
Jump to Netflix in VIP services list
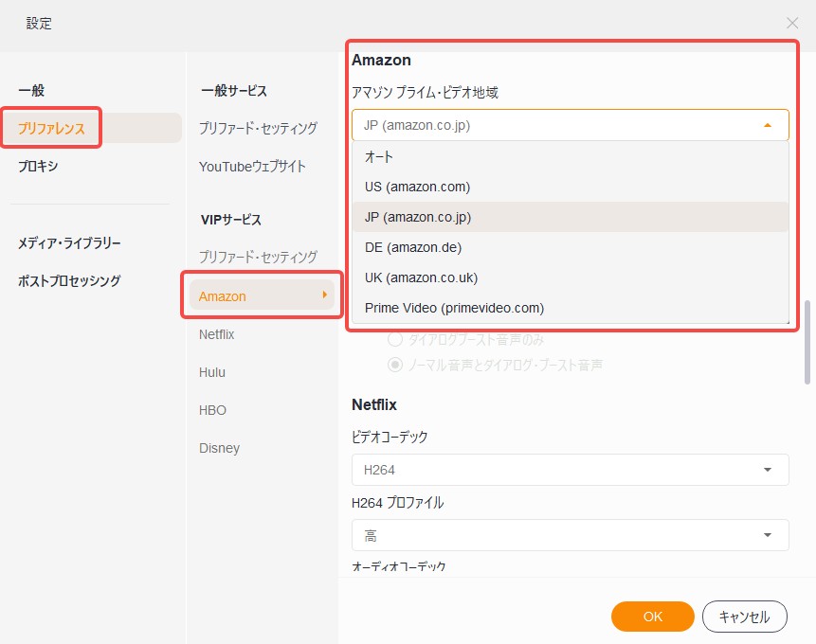click(216, 334)
